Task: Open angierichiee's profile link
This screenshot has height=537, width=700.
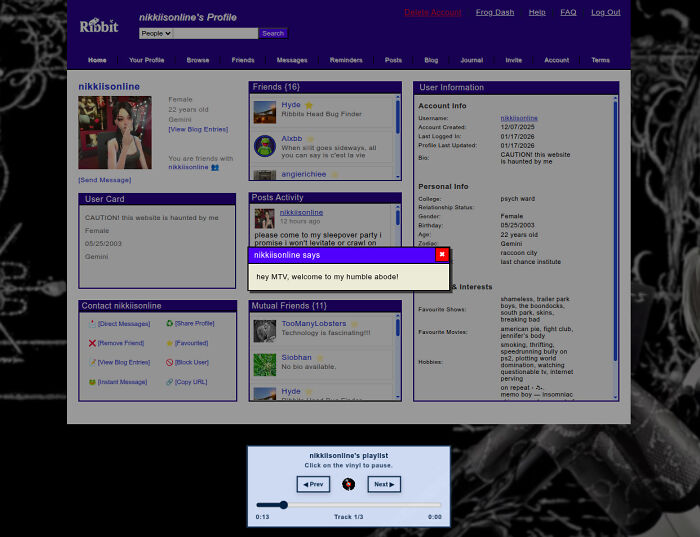Action: [304, 174]
